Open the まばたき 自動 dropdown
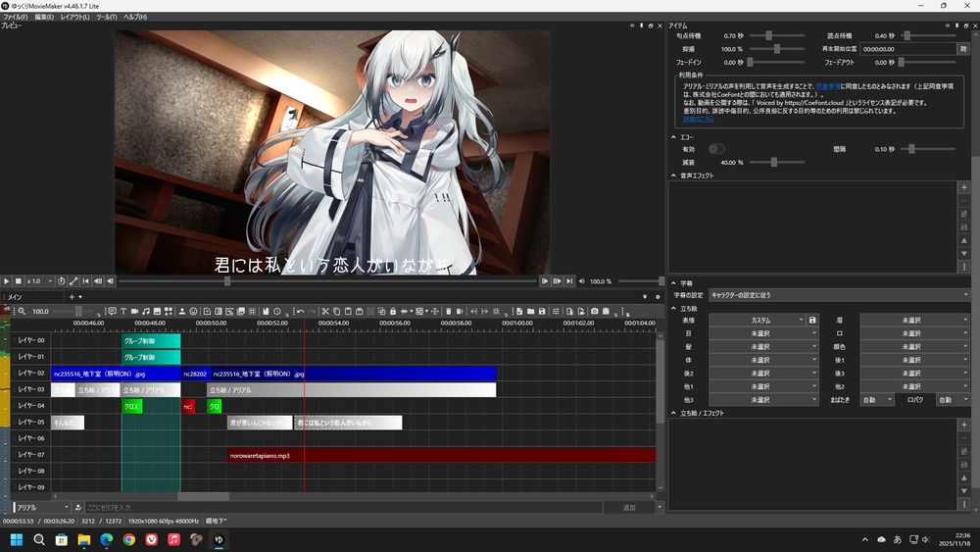Image resolution: width=980 pixels, height=552 pixels. click(876, 400)
